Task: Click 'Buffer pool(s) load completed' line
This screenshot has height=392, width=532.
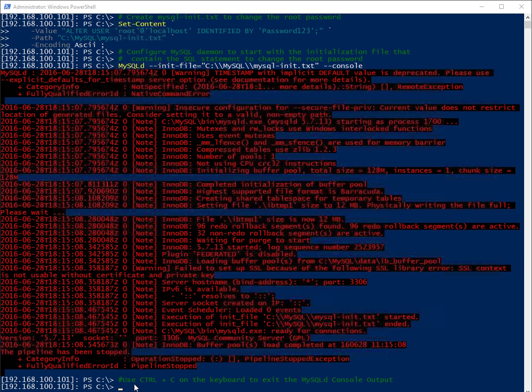Action: [x=203, y=345]
